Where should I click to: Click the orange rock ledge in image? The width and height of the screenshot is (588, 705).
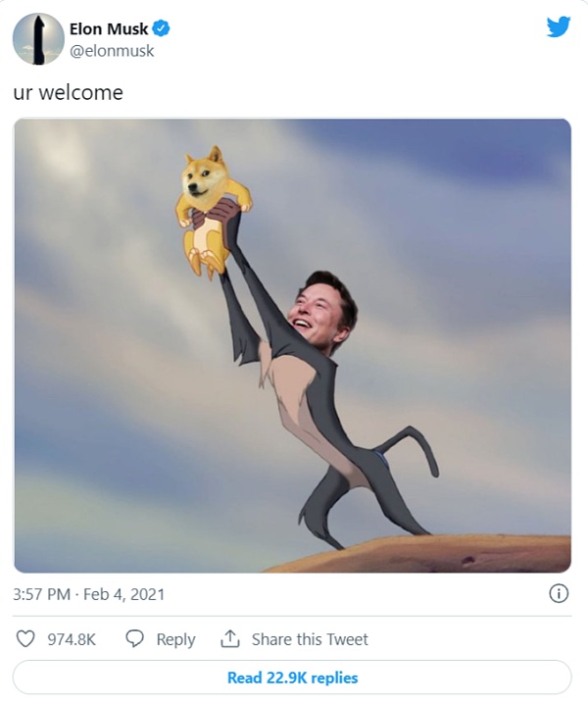coord(418,554)
